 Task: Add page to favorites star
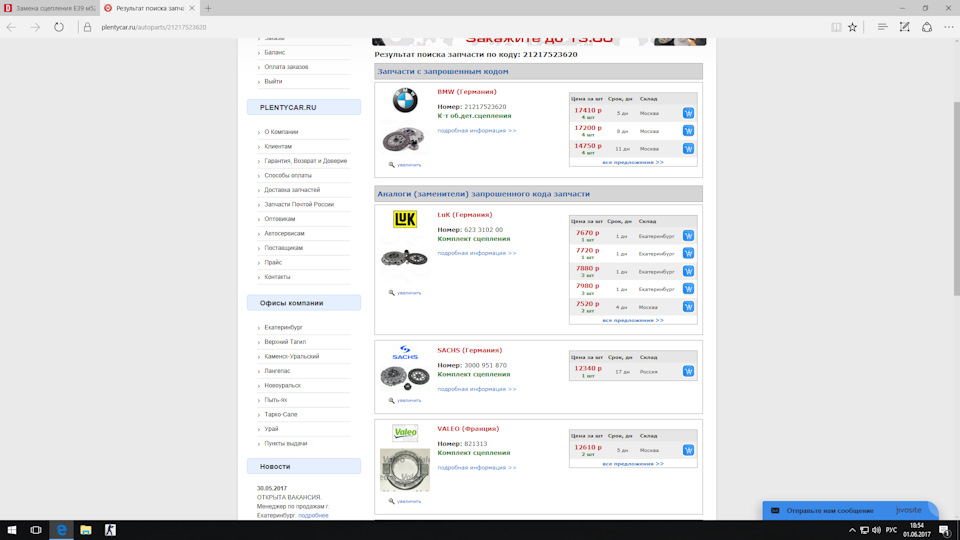click(852, 27)
